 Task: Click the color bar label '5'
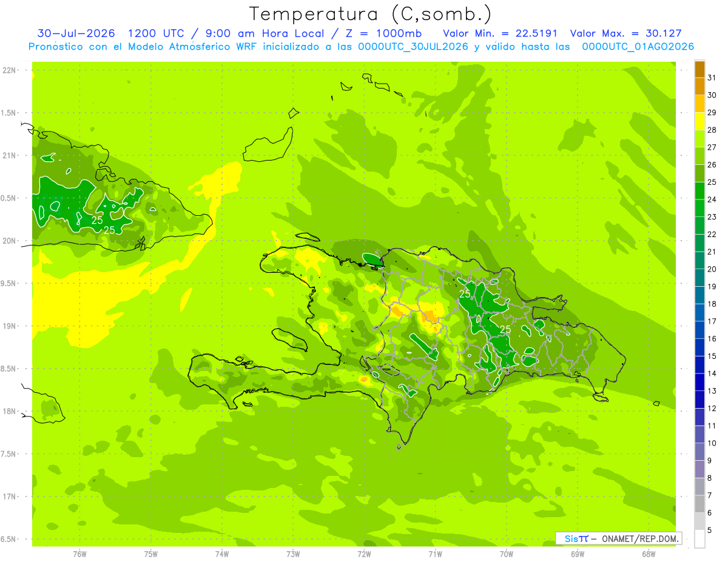710,530
